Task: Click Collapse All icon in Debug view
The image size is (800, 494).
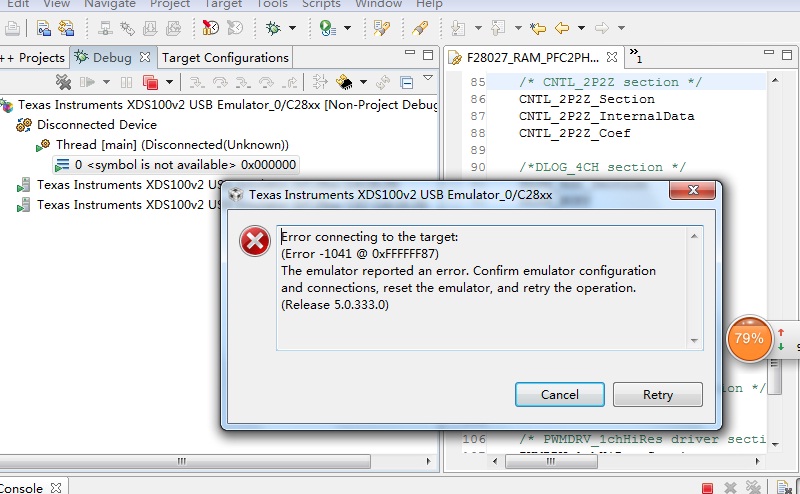Action: click(407, 82)
